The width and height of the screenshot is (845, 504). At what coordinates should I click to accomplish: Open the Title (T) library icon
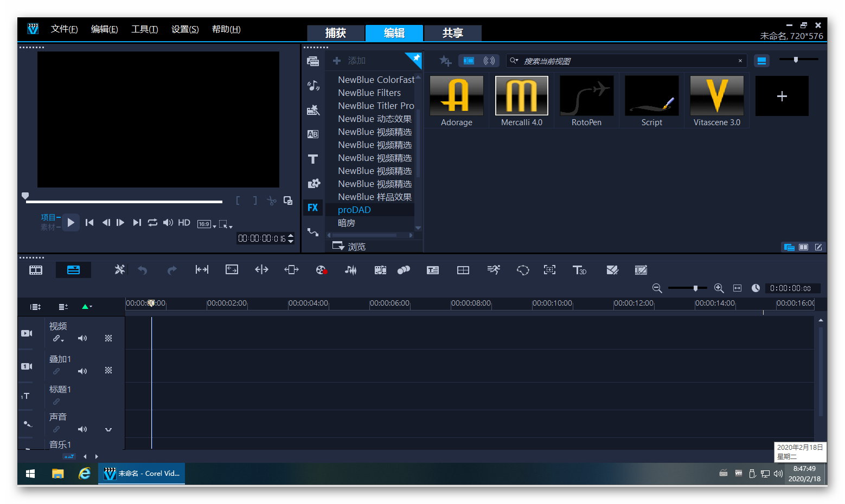(x=313, y=159)
